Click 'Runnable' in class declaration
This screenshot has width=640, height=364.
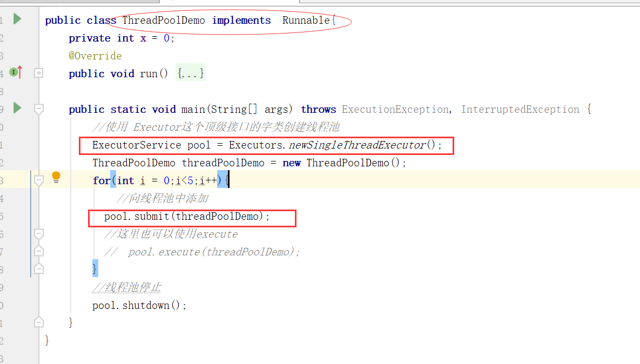click(x=306, y=20)
